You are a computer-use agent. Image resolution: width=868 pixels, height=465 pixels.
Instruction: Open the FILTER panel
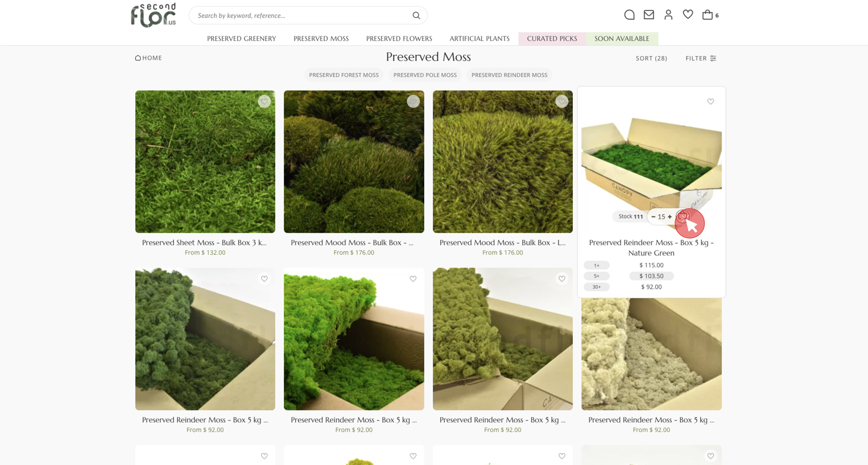tap(701, 58)
